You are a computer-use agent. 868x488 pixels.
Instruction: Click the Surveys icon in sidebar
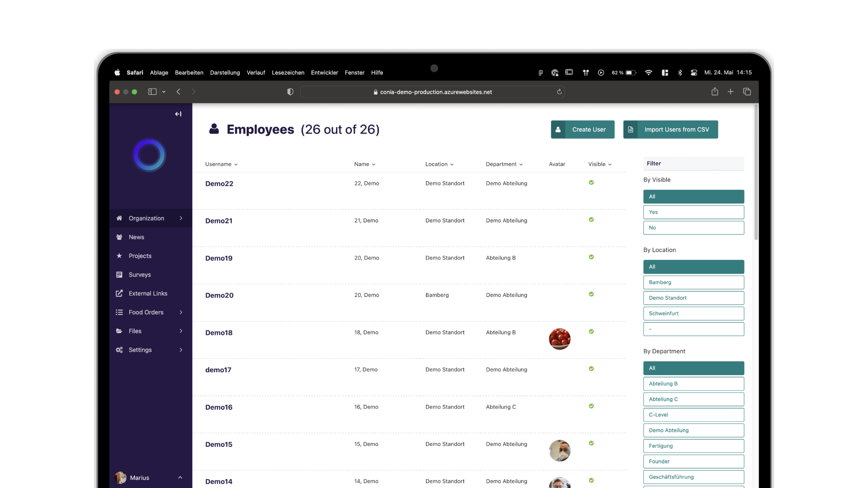tap(119, 275)
